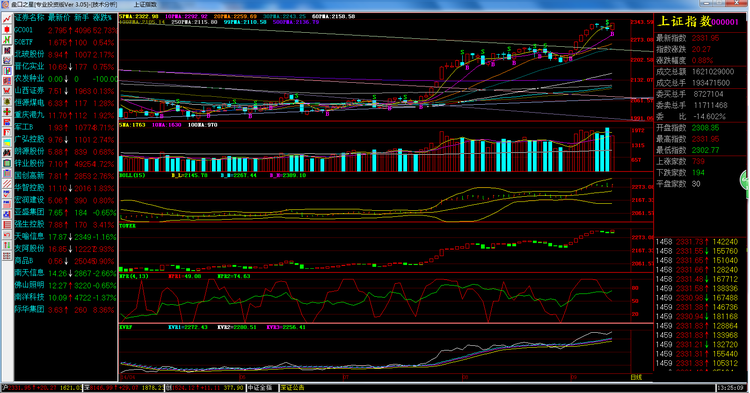The width and height of the screenshot is (750, 393).
Task: Select the red candlestick icon in left toolbar
Action: click(x=7, y=29)
